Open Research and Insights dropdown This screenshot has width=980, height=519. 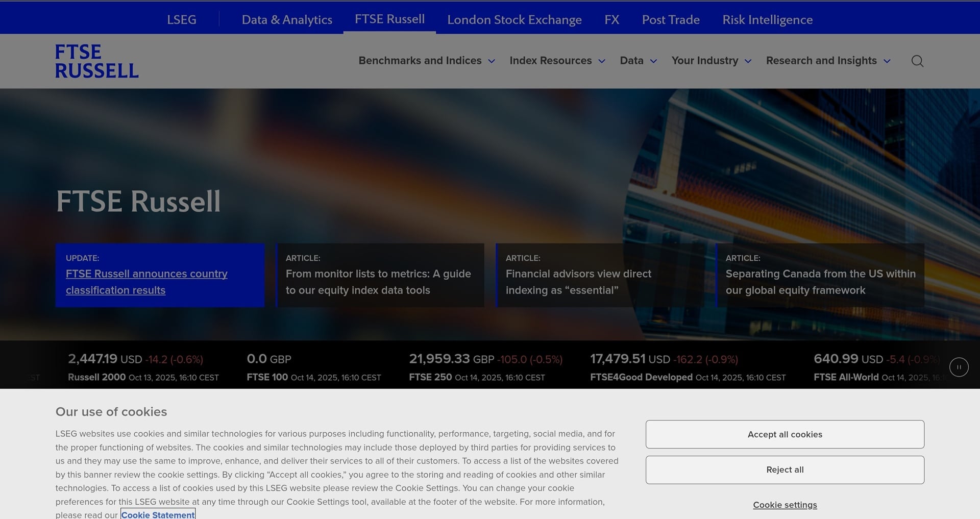[x=828, y=61]
